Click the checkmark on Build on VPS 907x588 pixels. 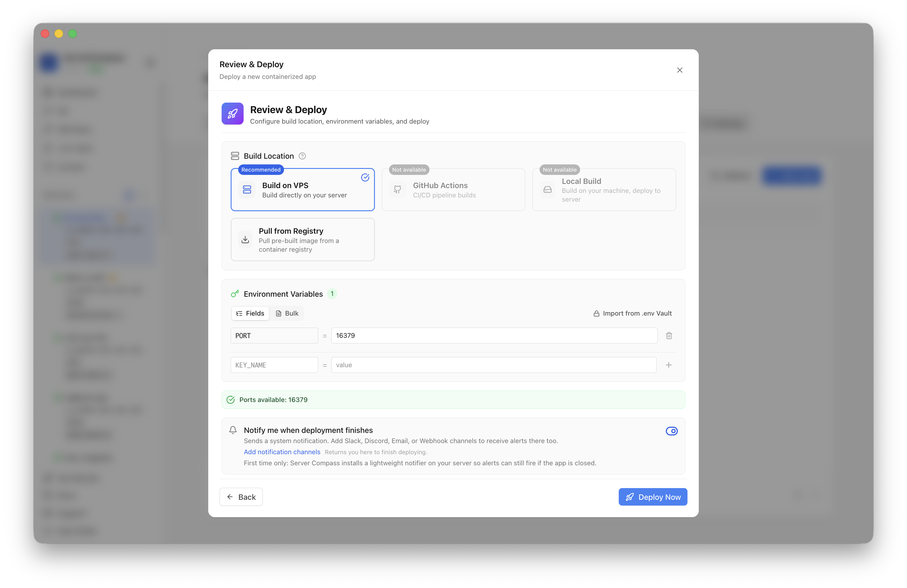(x=365, y=177)
